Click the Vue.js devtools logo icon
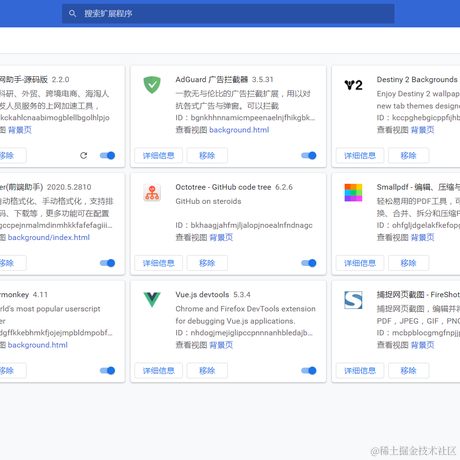This screenshot has width=460, height=460. click(x=152, y=300)
